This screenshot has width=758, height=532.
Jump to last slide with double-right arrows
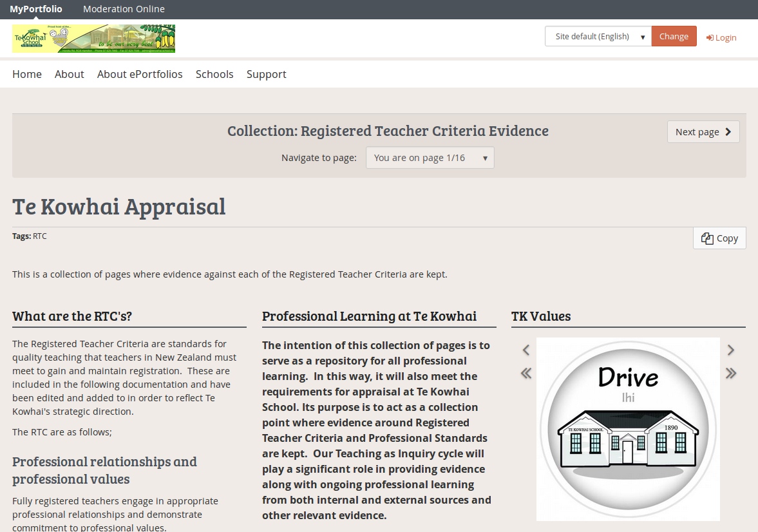click(731, 374)
